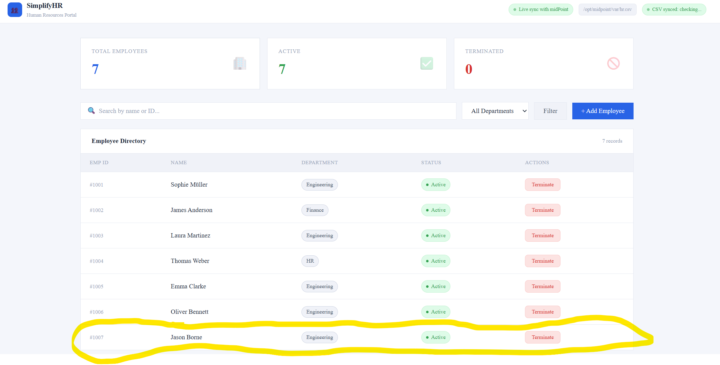The image size is (720, 365).
Task: Click Laura Martinez's Active status badge
Action: 436,236
